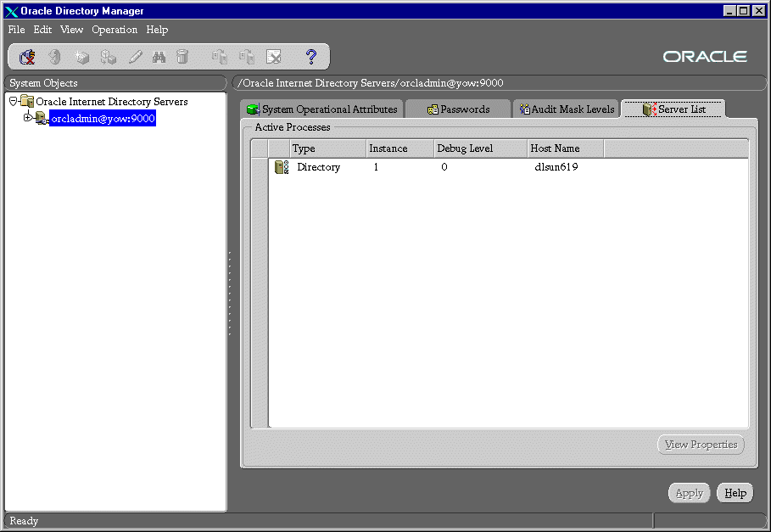Screen dimensions: 771x532
Task: Click the Refresh toolbar icon
Action: pyautogui.click(x=54, y=57)
